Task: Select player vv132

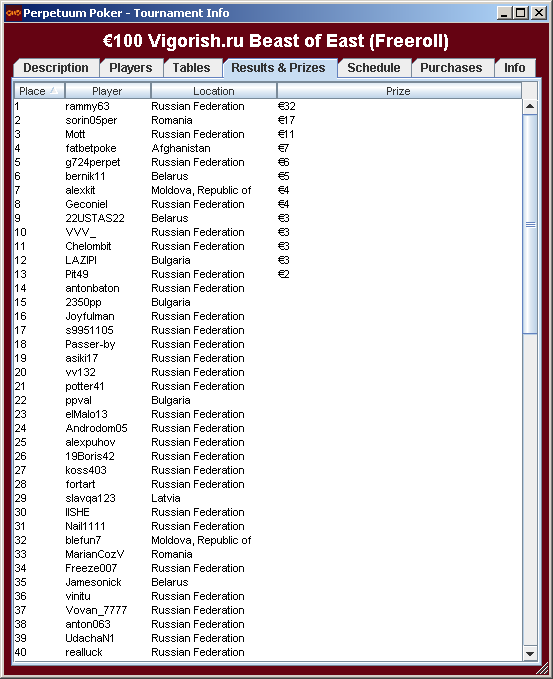Action: tap(80, 372)
